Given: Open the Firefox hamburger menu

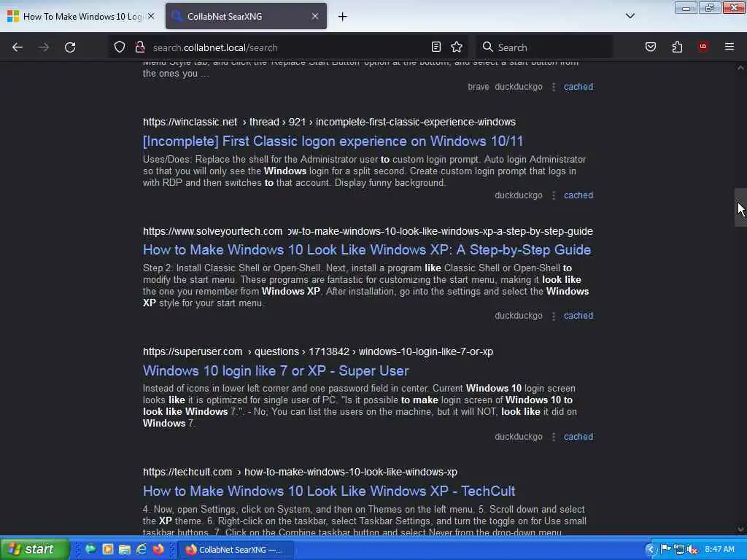Looking at the screenshot, I should tap(729, 47).
